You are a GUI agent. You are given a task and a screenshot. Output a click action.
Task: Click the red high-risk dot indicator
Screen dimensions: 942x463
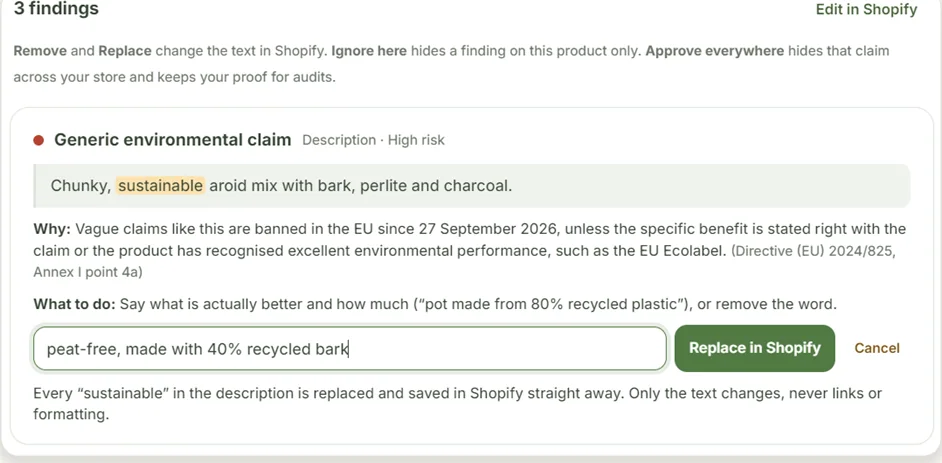tap(39, 141)
